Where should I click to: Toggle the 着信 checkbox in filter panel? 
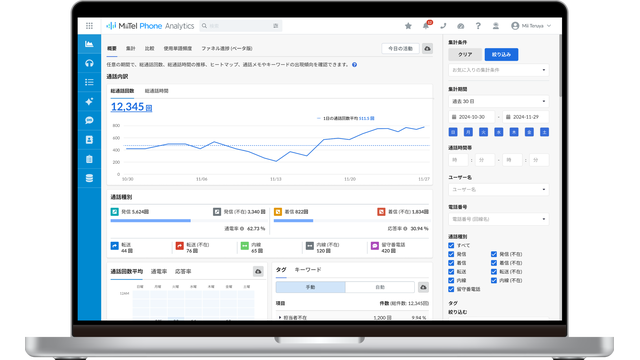point(451,263)
